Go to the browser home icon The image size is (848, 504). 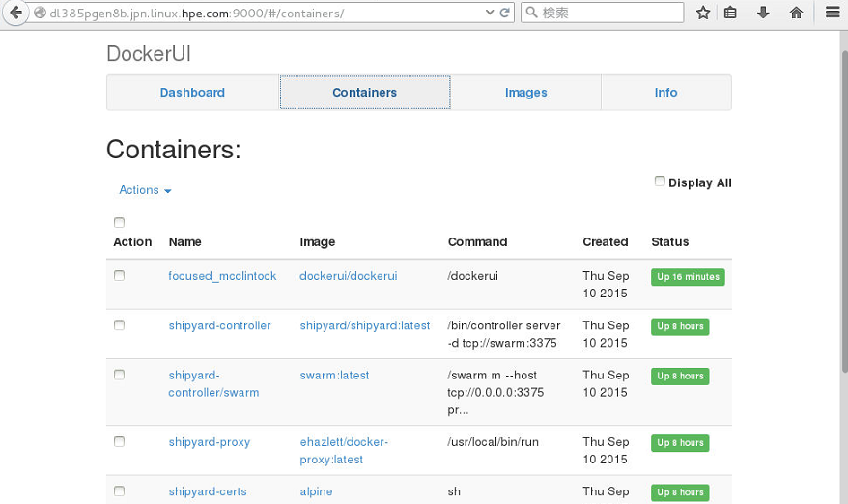[x=796, y=13]
